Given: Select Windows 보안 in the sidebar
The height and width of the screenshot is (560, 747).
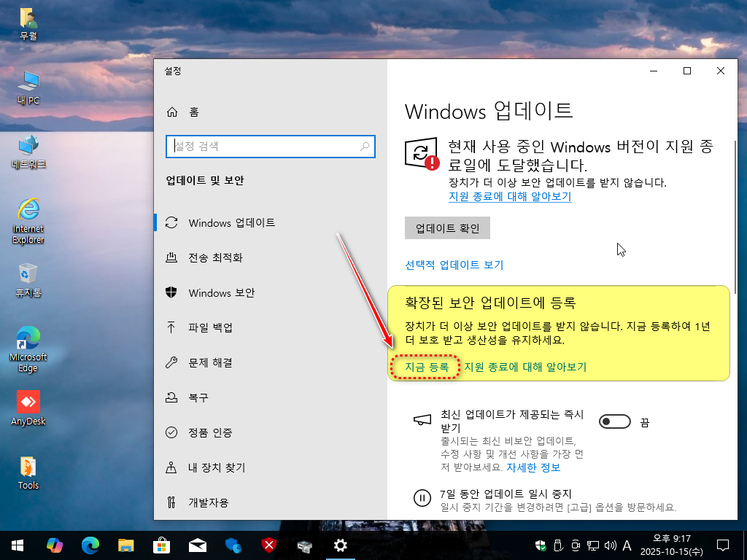Looking at the screenshot, I should [270, 293].
